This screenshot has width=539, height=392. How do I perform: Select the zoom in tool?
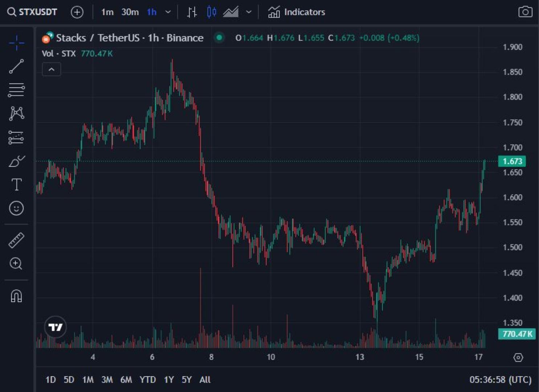pos(16,264)
